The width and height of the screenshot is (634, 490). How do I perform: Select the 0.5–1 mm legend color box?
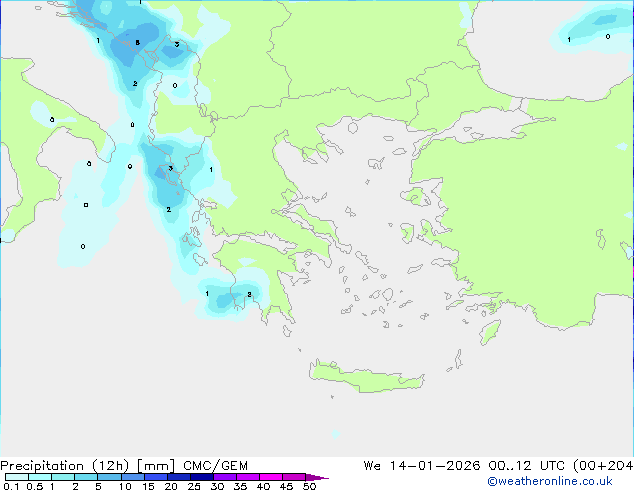40,477
